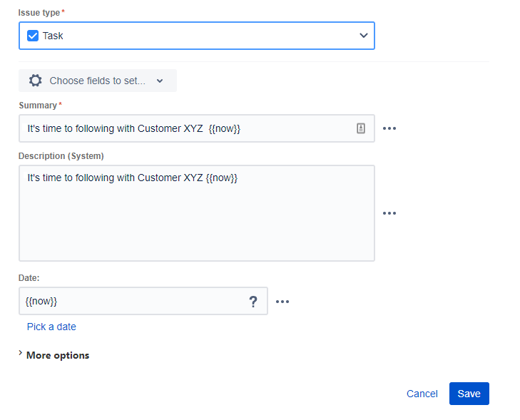Open the Pick a date link

[51, 327]
